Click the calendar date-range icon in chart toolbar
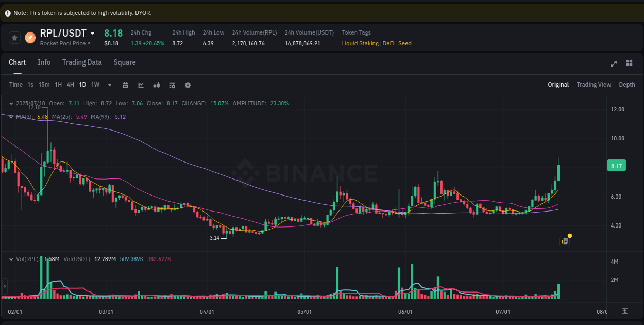The width and height of the screenshot is (644, 325). click(126, 85)
